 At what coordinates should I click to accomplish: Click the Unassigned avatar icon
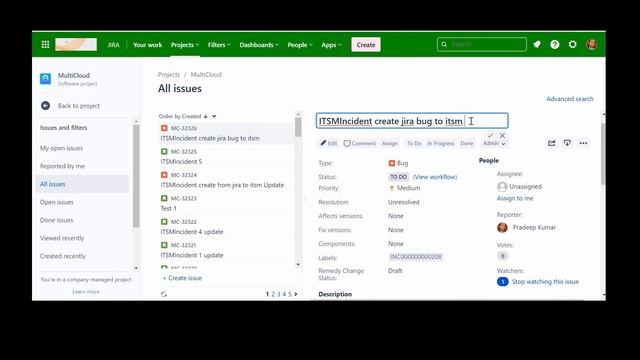point(502,187)
